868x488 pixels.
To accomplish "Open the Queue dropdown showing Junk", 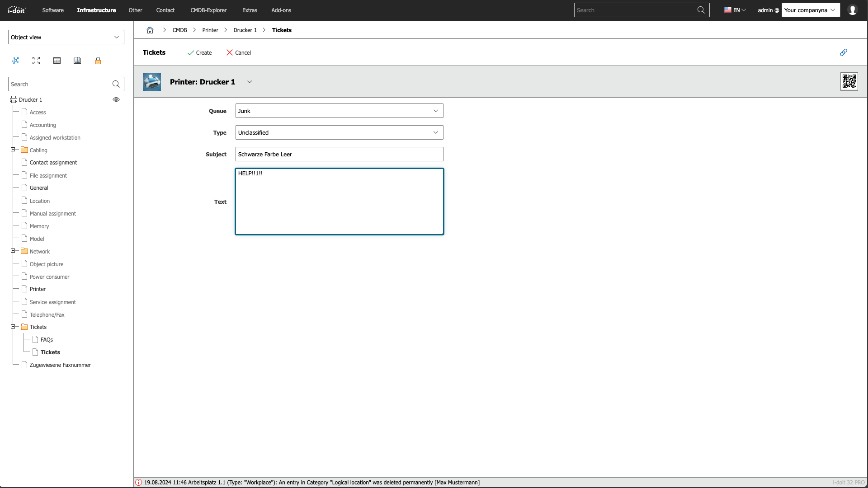I will (339, 111).
